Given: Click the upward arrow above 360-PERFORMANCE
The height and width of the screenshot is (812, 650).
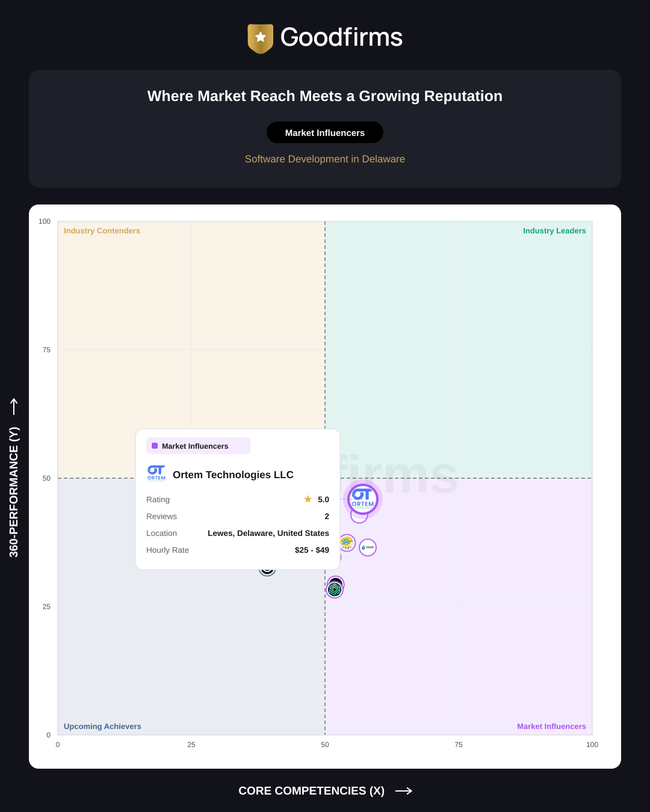Looking at the screenshot, I should [14, 407].
